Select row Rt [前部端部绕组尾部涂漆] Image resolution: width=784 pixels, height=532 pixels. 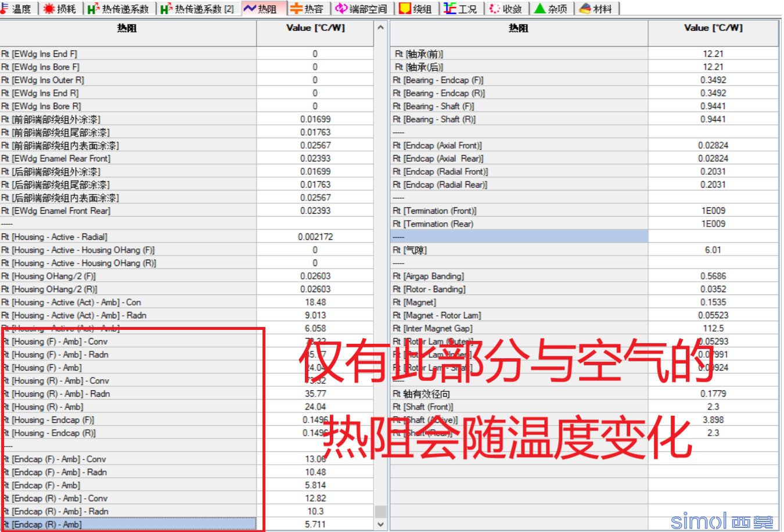click(x=128, y=132)
